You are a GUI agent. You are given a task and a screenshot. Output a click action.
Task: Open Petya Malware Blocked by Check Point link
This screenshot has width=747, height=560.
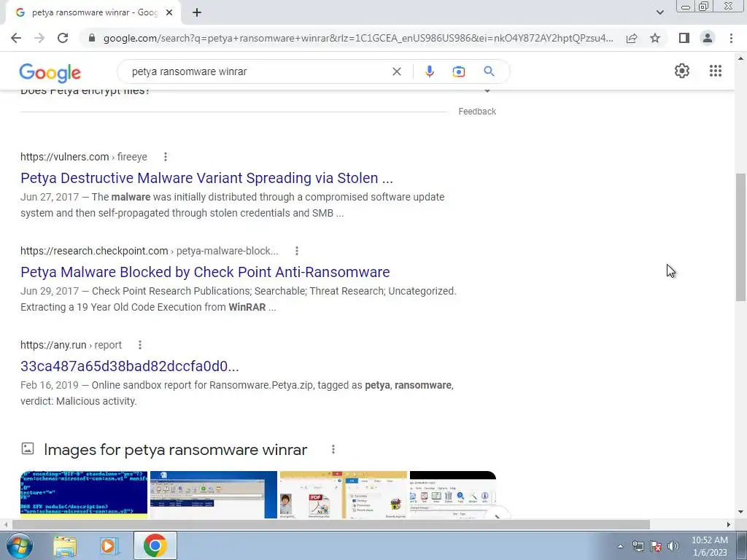(205, 272)
